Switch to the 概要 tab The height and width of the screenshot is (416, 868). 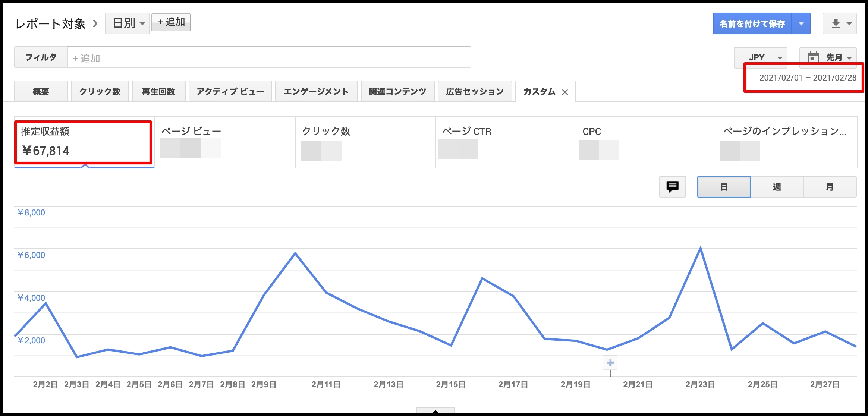coord(41,91)
